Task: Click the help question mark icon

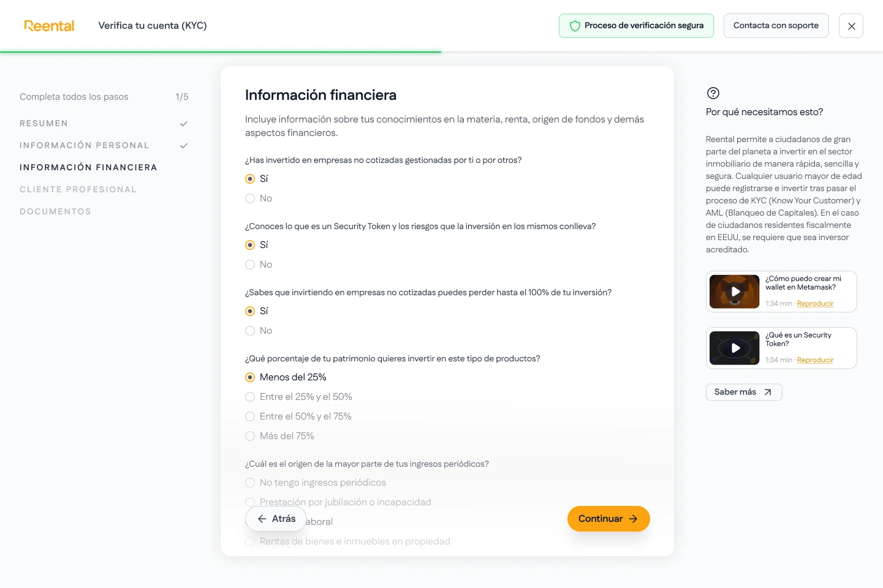Action: 713,93
